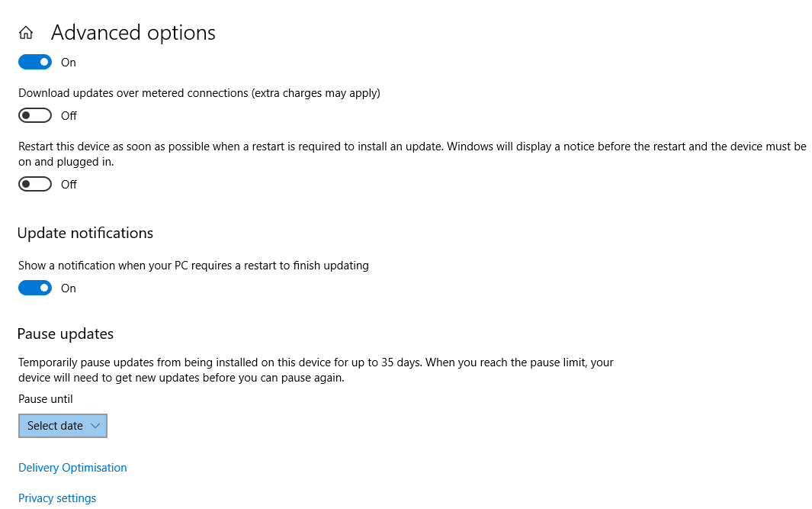Click the chevron arrow in Pause until box
Screen dimensions: 812x509
click(x=95, y=426)
